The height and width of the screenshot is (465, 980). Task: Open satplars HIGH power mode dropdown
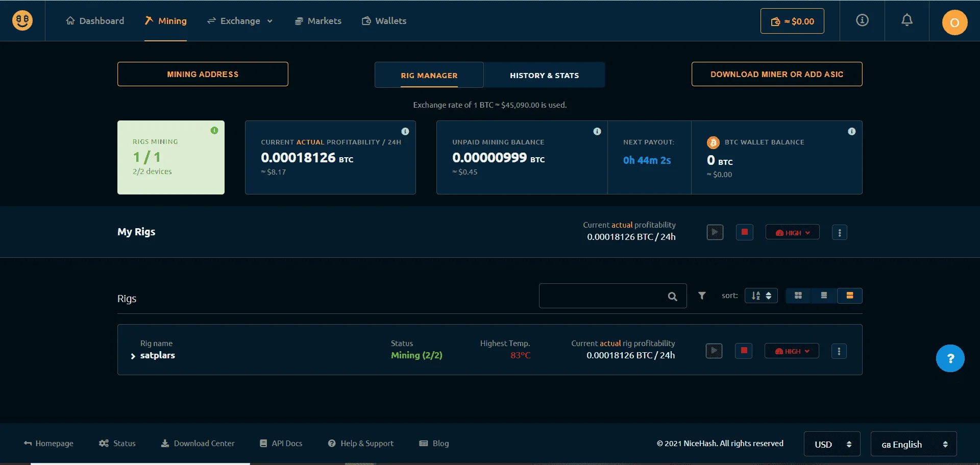tap(792, 351)
